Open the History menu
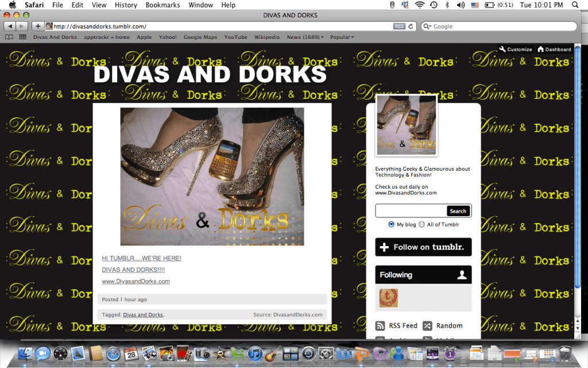The height and width of the screenshot is (368, 588). pos(125,5)
